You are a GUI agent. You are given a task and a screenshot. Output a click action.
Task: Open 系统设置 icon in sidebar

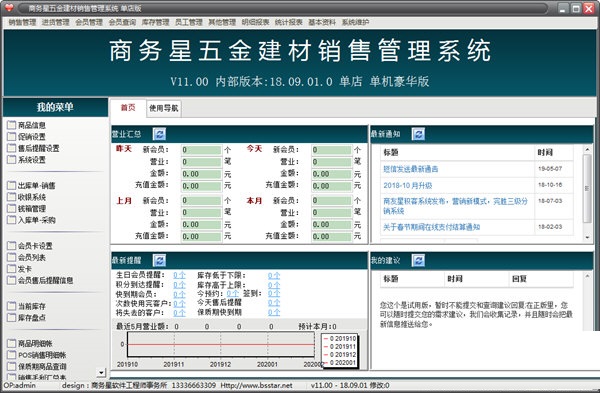point(12,159)
